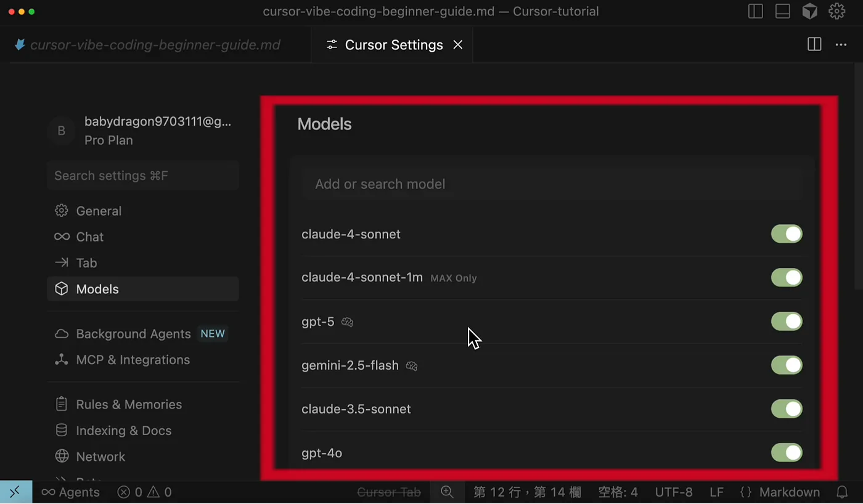Click the remote window icon in status bar

(16, 492)
